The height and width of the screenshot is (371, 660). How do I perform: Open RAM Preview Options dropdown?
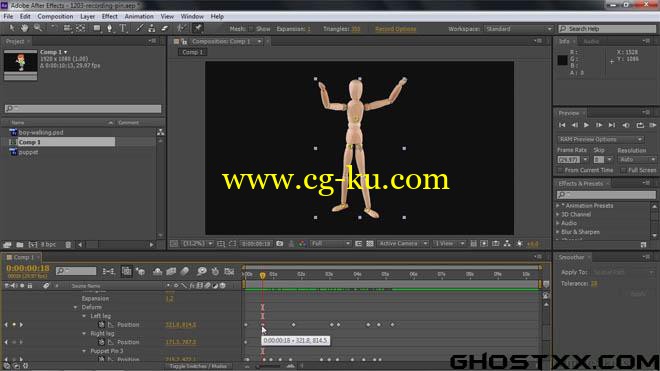coord(600,139)
